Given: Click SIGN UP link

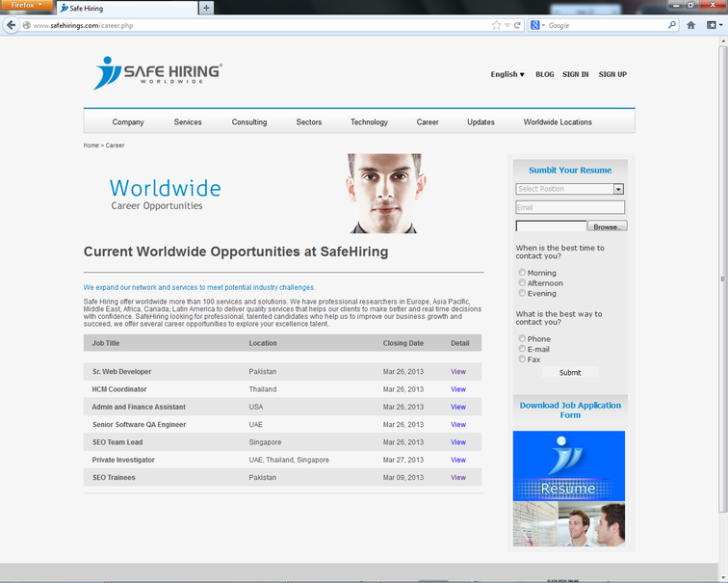Looking at the screenshot, I should click(612, 74).
